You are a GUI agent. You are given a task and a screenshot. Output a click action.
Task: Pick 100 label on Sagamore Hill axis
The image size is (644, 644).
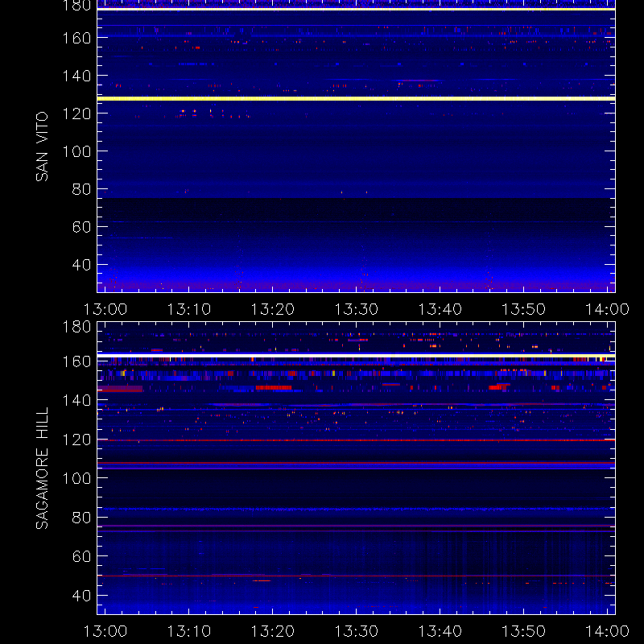coord(76,478)
